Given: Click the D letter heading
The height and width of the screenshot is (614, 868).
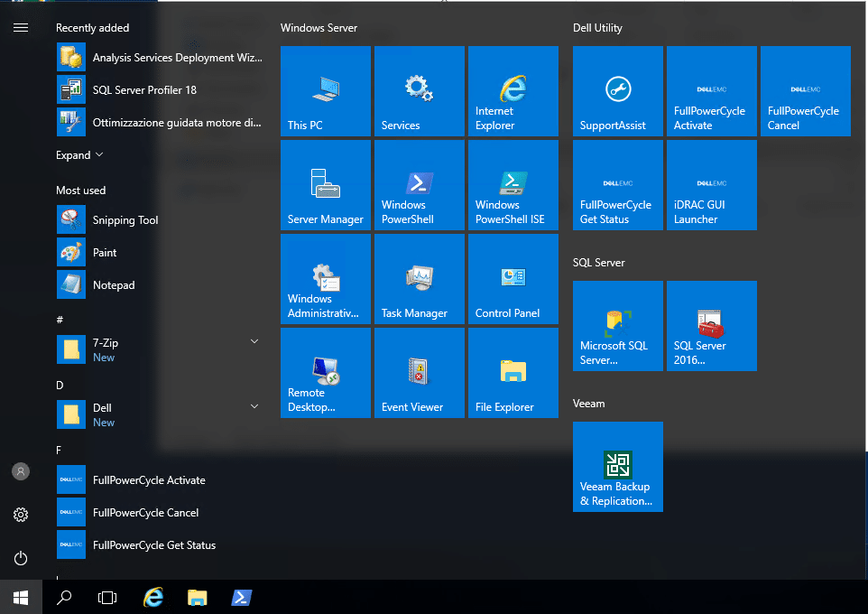Looking at the screenshot, I should pos(60,386).
